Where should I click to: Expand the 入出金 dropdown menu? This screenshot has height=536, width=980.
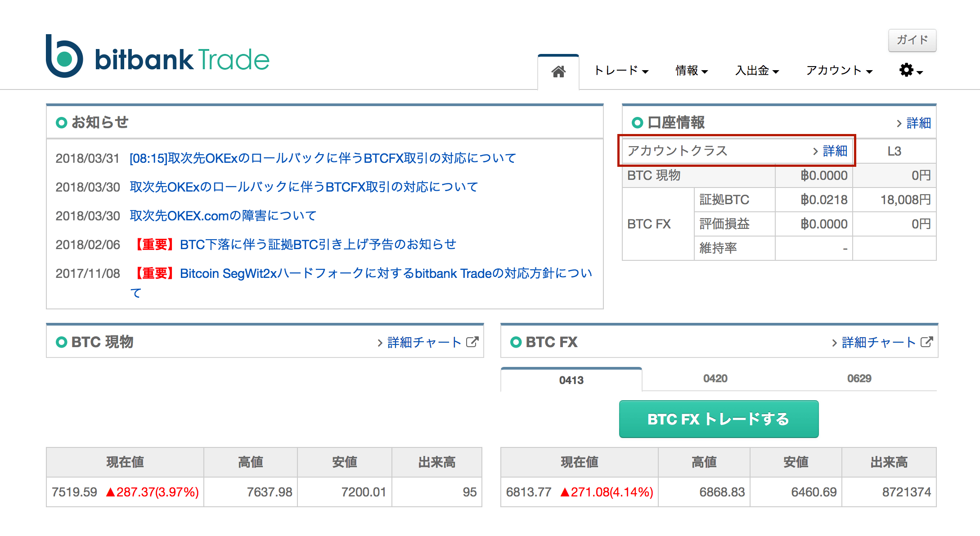pyautogui.click(x=757, y=71)
